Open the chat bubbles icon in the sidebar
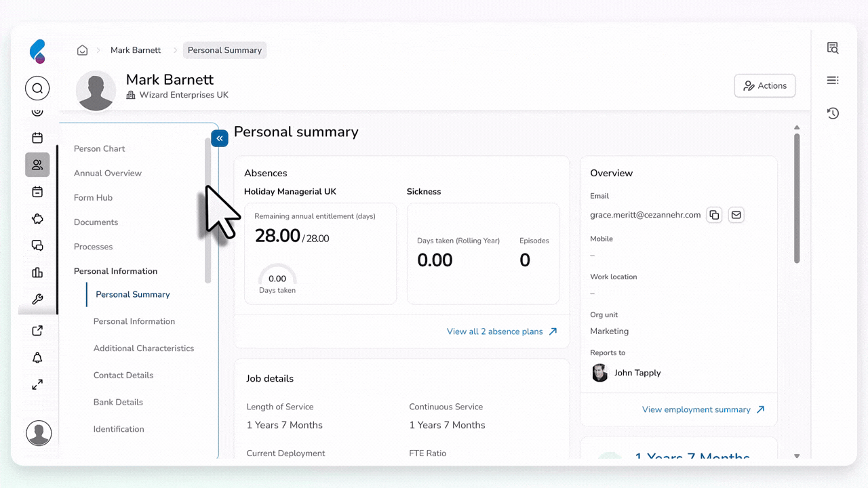The image size is (868, 488). click(37, 245)
